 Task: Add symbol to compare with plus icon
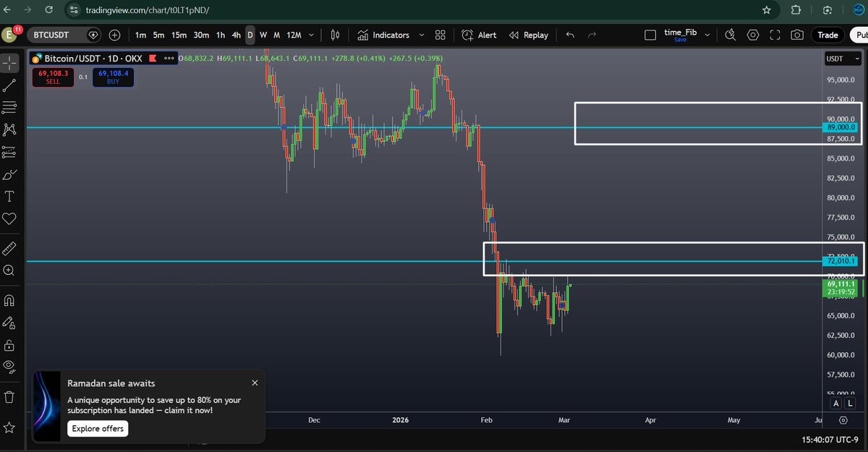click(x=115, y=35)
